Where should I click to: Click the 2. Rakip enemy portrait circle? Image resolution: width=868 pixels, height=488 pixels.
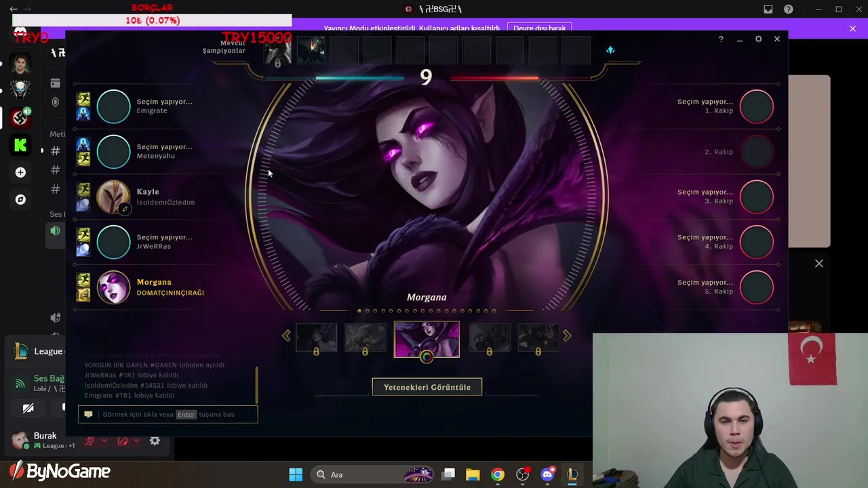click(757, 152)
